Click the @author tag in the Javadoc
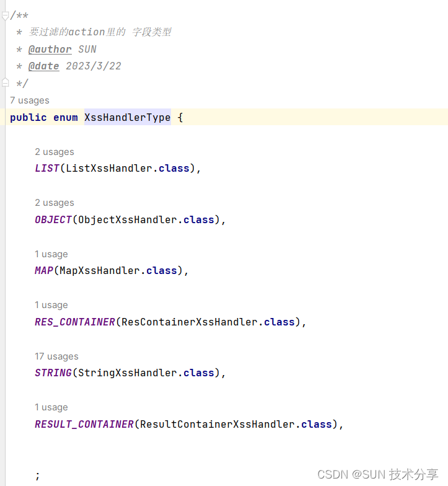This screenshot has height=486, width=448. click(50, 50)
